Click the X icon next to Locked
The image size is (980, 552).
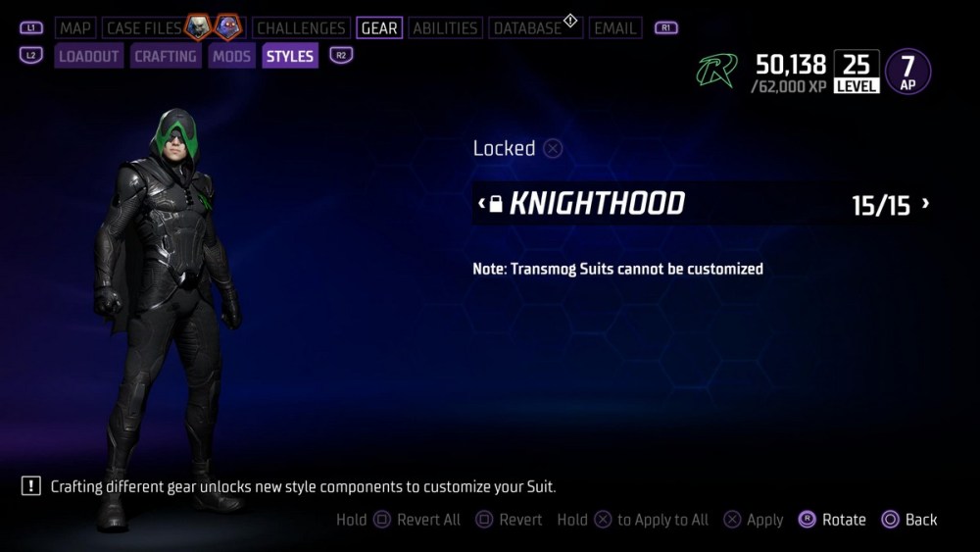[x=553, y=149]
